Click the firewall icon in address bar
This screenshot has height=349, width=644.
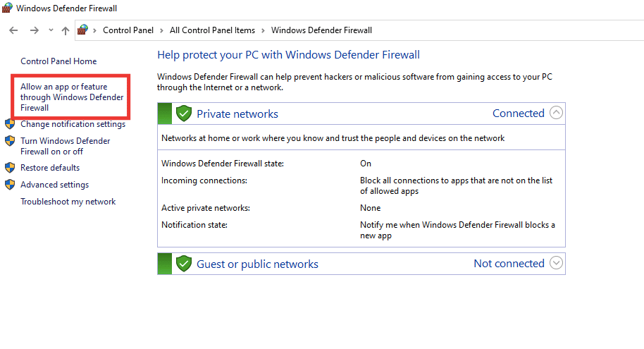pyautogui.click(x=82, y=30)
